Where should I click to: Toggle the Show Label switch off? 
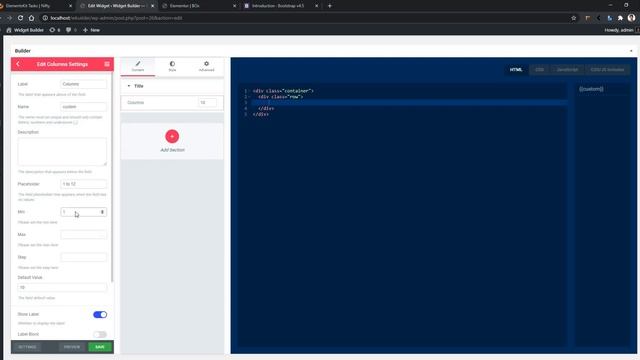(x=100, y=314)
